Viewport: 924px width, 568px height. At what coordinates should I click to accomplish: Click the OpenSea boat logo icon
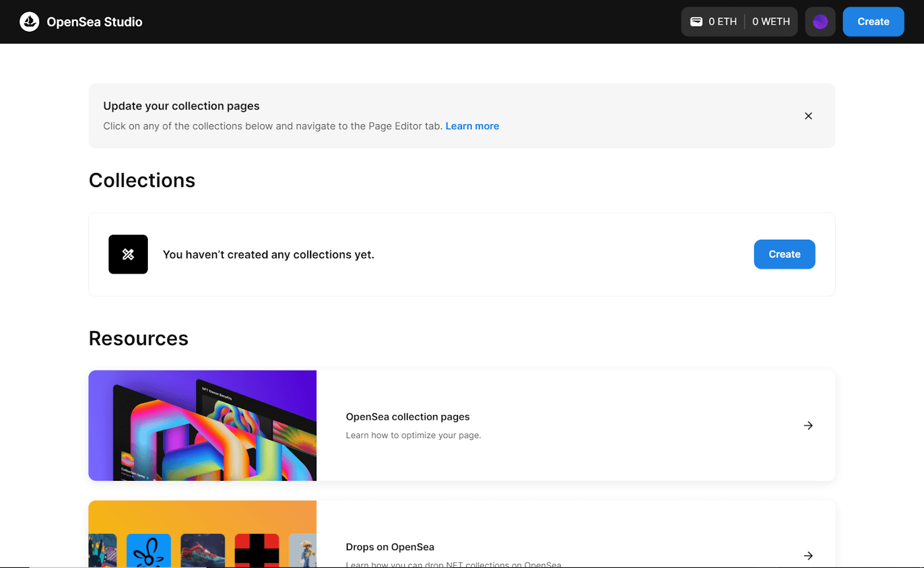[x=29, y=21]
